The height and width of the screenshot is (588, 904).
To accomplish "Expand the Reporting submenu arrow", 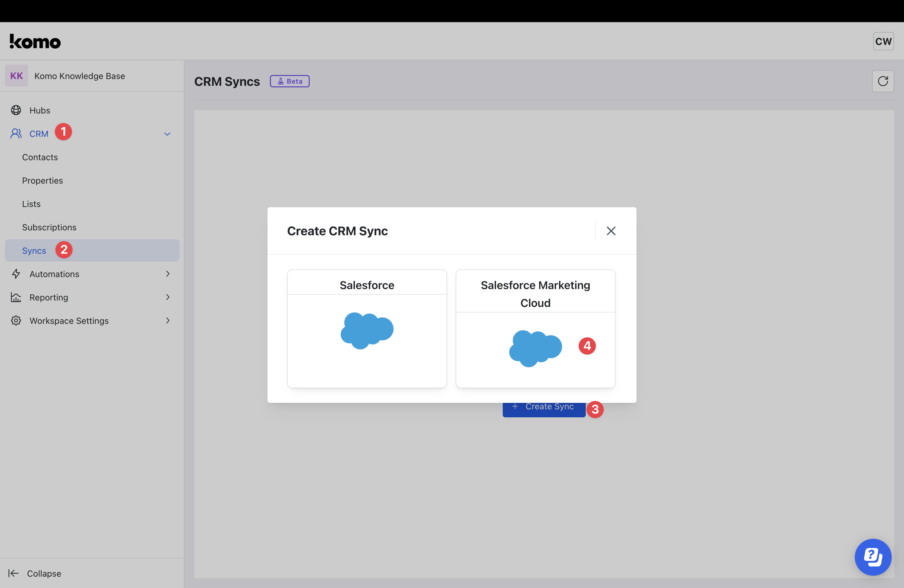I will [168, 297].
